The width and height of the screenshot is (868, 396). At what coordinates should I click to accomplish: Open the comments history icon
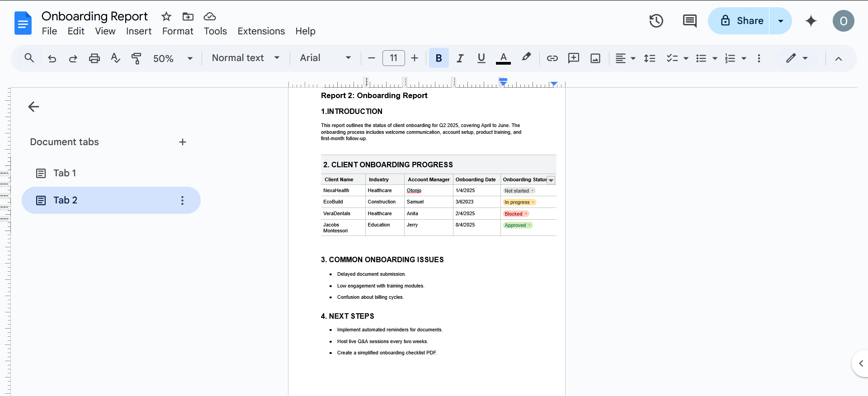pyautogui.click(x=689, y=21)
